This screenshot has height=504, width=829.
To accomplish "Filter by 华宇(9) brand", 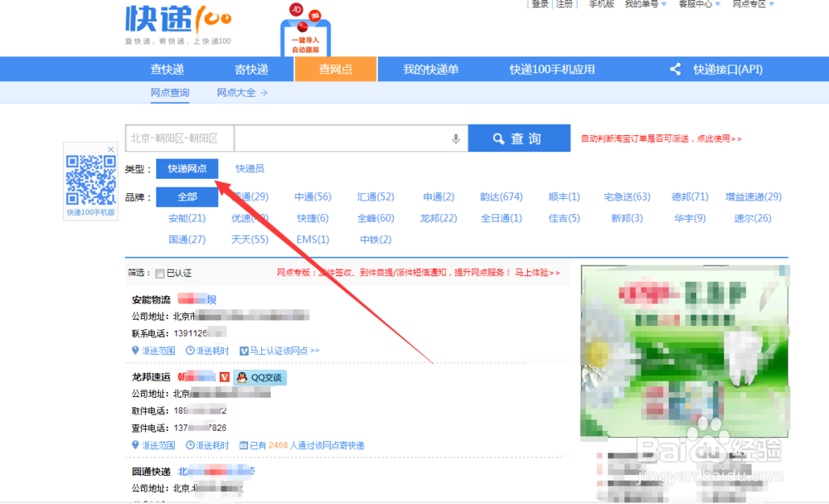I will 690,218.
